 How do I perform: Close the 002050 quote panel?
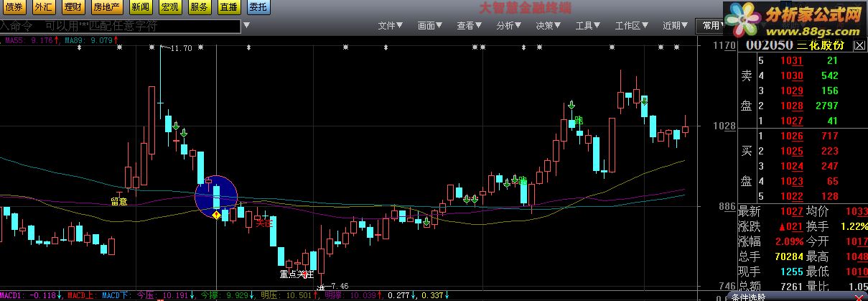point(859,45)
